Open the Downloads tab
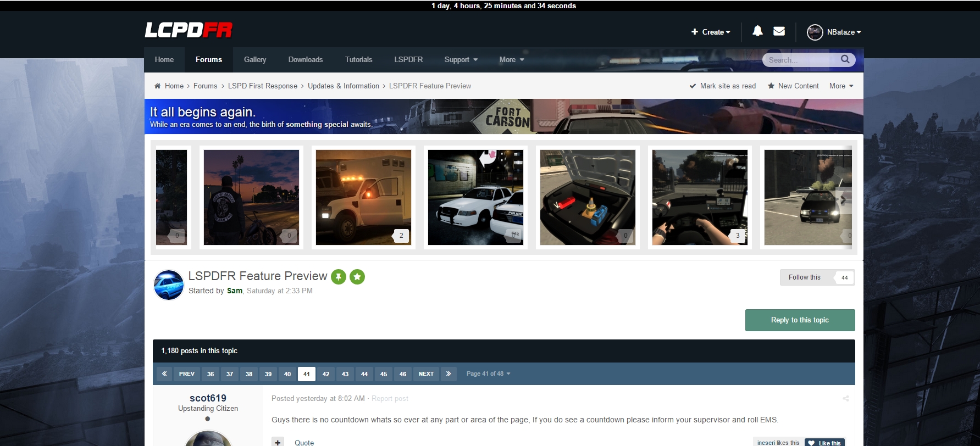 pos(306,60)
